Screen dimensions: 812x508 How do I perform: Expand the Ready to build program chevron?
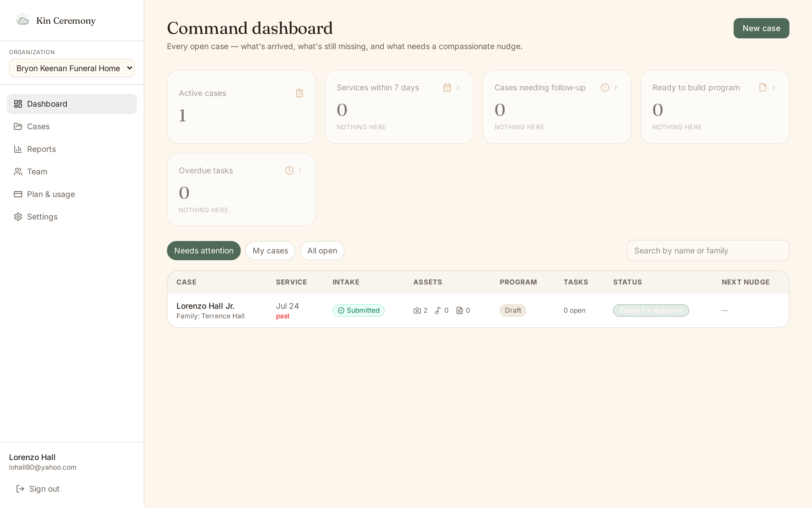[x=773, y=87]
